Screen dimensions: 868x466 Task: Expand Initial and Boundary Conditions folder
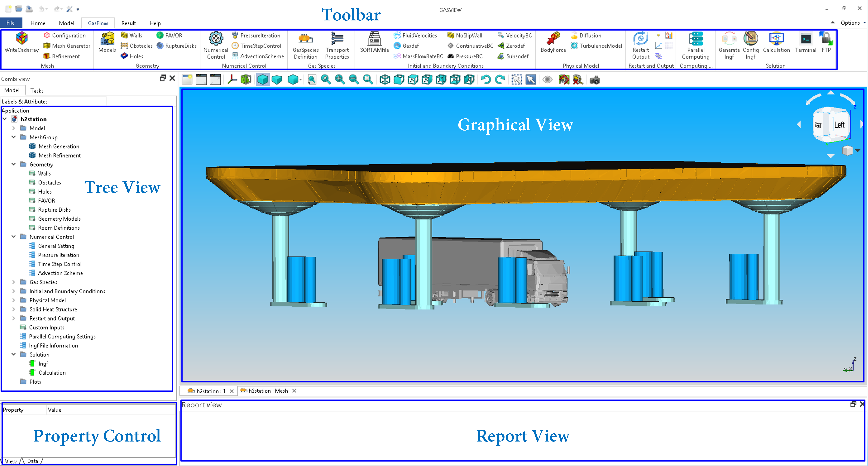[x=14, y=291]
